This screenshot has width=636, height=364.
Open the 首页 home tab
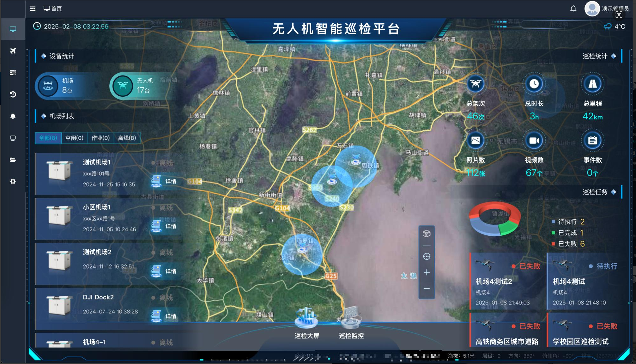pos(53,9)
